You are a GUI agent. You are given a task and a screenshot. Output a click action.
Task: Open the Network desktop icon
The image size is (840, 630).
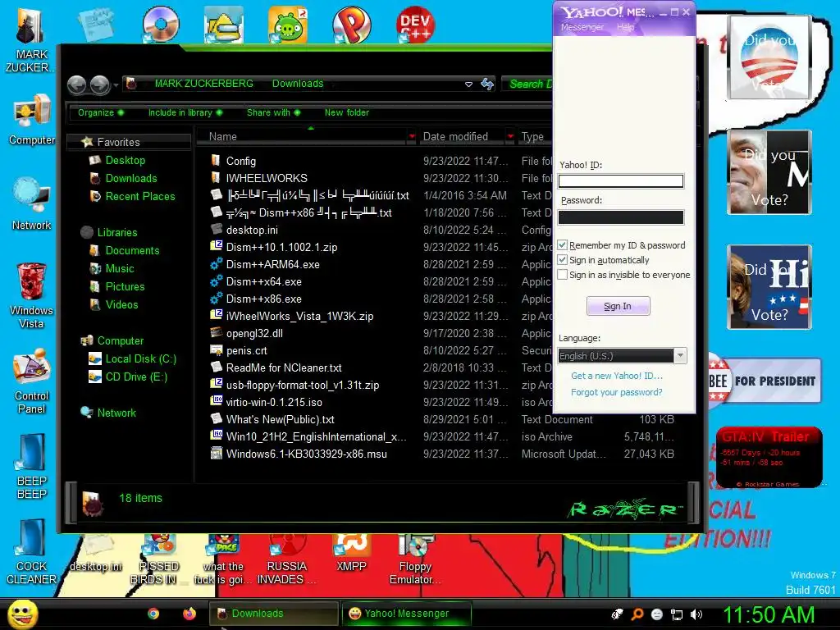32,203
